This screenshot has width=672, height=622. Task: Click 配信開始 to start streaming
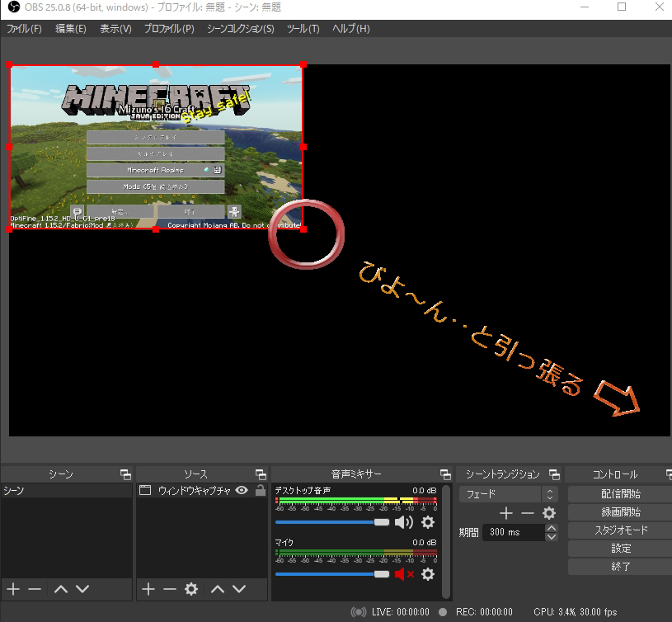(620, 494)
